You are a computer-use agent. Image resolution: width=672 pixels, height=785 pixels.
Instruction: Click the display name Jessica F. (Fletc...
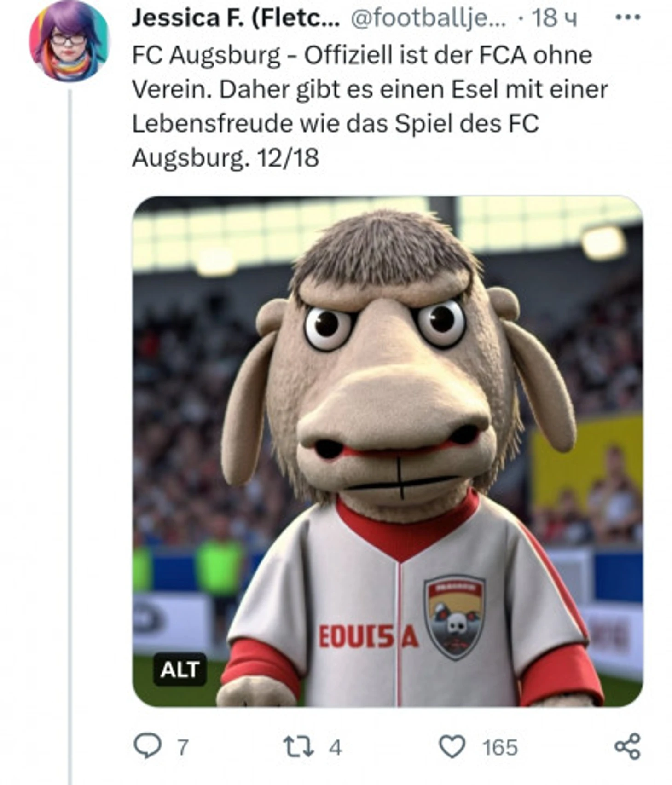(236, 18)
